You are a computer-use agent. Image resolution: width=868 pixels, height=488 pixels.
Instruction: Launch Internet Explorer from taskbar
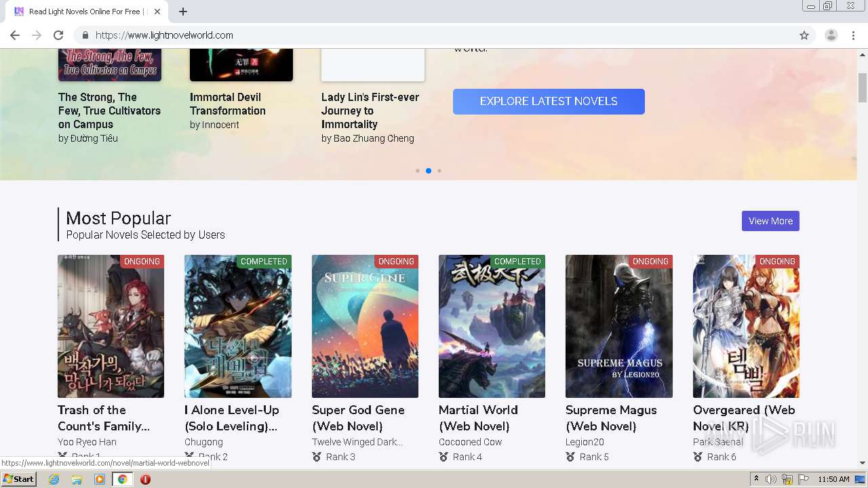(54, 479)
